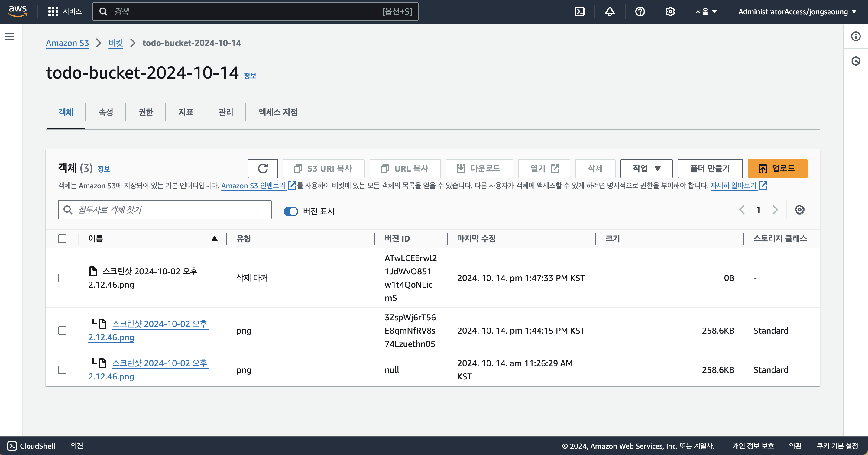Open table preferences gear icon
The height and width of the screenshot is (455, 868).
[x=800, y=209]
